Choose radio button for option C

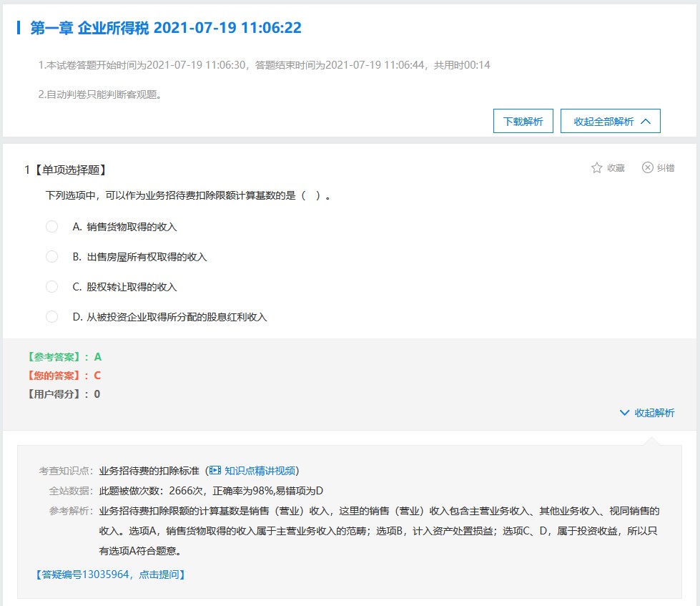pos(51,287)
